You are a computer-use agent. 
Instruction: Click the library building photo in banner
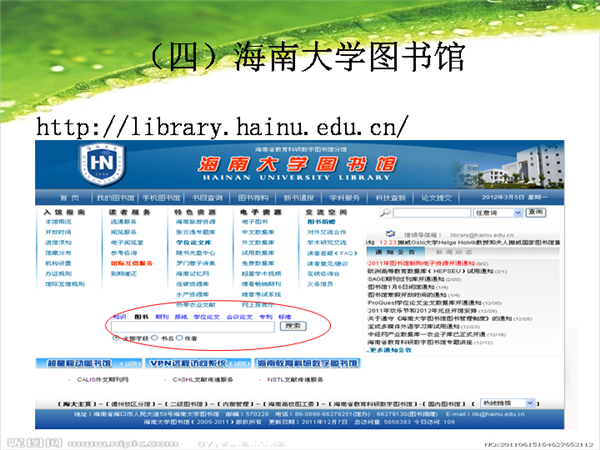click(x=513, y=166)
